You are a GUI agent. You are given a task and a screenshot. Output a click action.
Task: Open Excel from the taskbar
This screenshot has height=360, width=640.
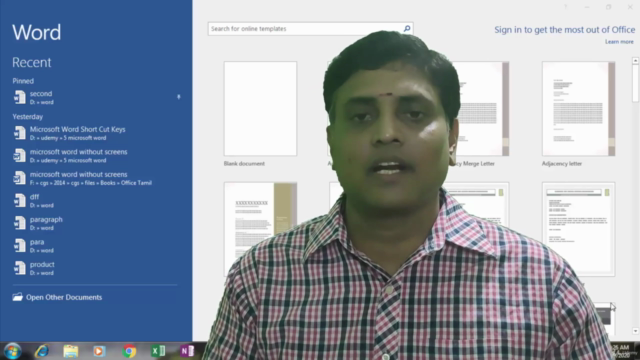[158, 351]
